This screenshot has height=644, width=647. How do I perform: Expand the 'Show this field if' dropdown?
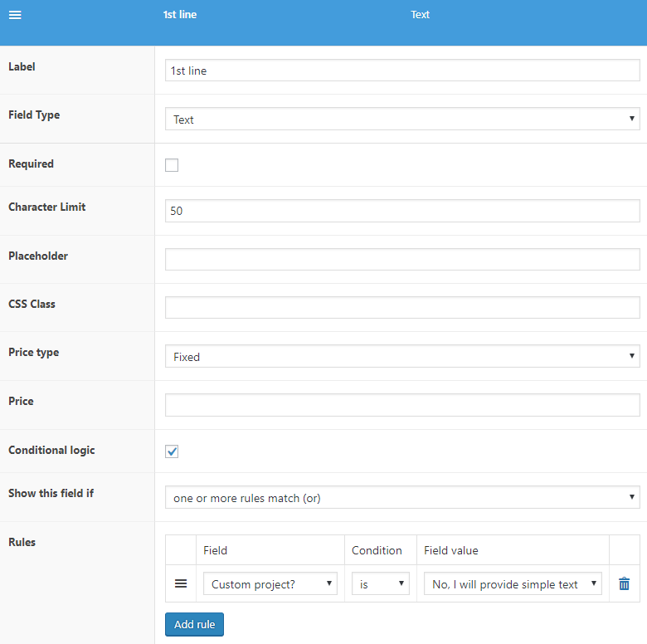point(402,497)
